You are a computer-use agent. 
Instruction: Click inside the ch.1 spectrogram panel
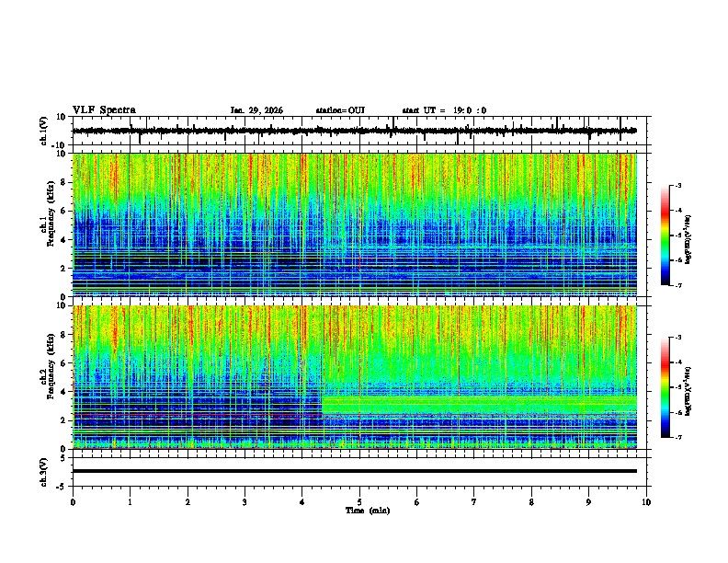[355, 224]
